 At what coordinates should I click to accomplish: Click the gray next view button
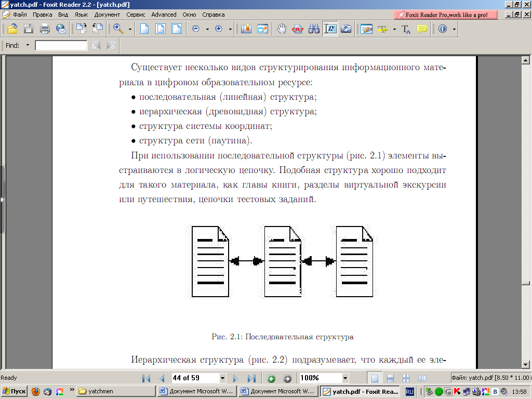[x=287, y=378]
